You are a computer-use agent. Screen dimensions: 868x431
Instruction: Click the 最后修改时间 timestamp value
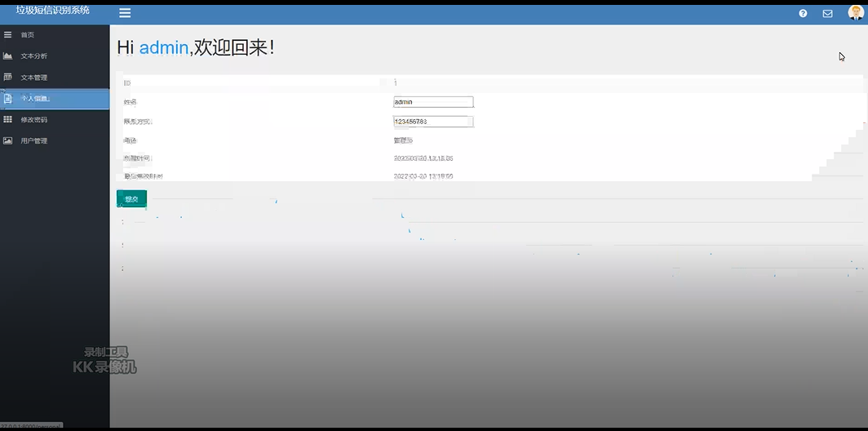tap(423, 176)
